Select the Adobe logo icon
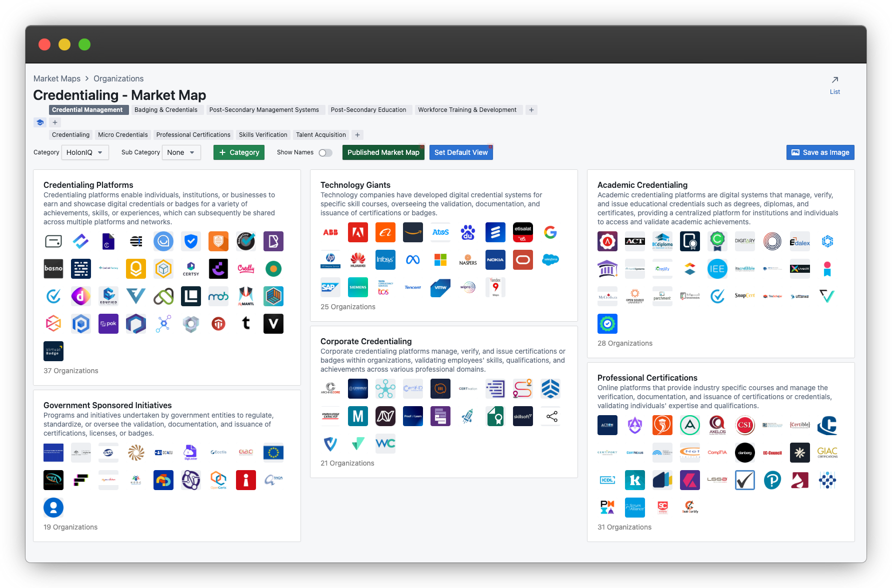Viewport: 892px width, 588px height. 358,232
